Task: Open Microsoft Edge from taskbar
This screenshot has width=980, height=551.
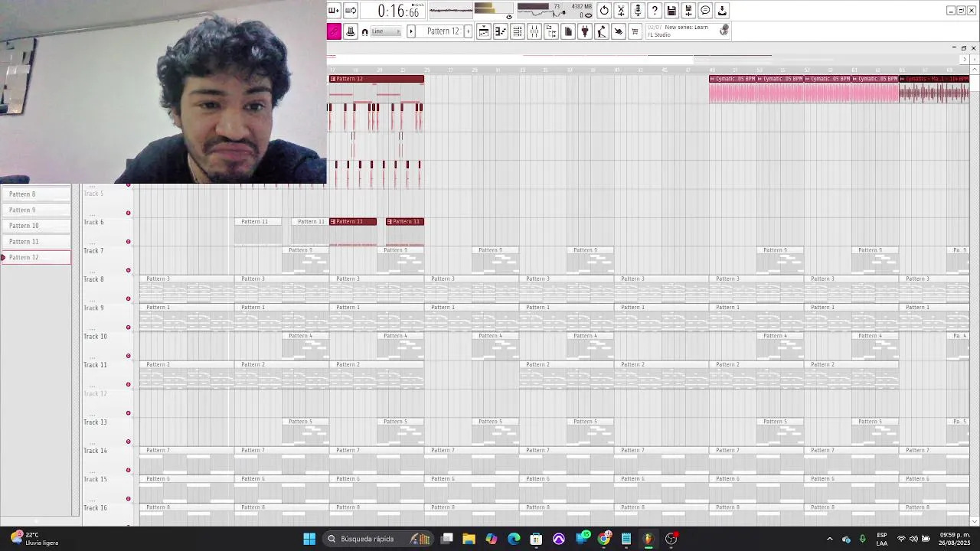Action: (514, 539)
